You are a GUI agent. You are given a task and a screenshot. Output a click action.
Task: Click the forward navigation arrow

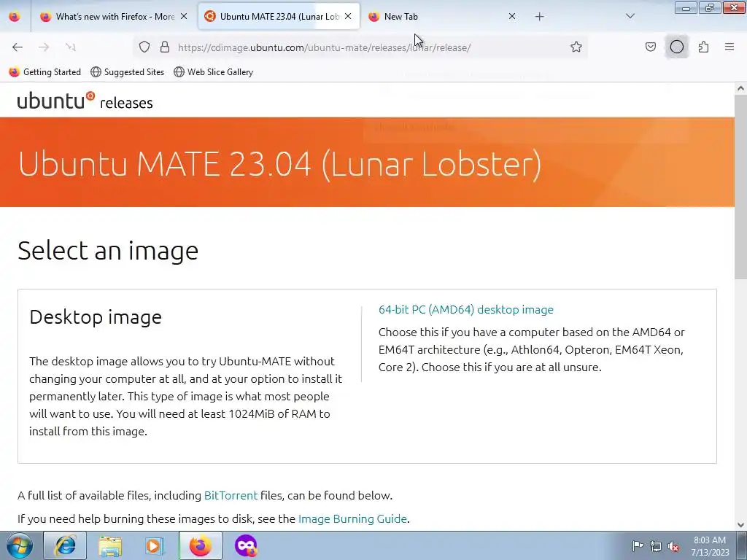click(44, 47)
